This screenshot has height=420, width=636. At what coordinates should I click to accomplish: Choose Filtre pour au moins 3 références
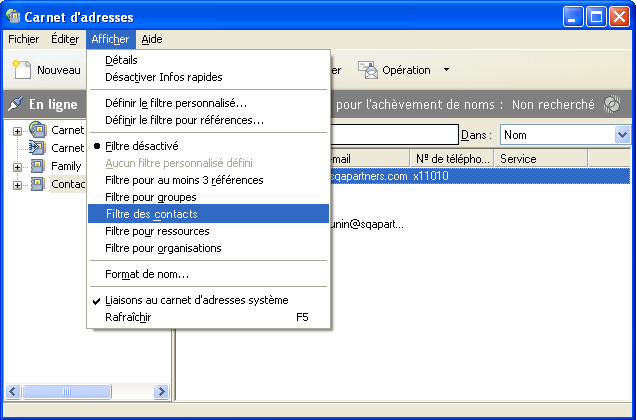[208, 180]
